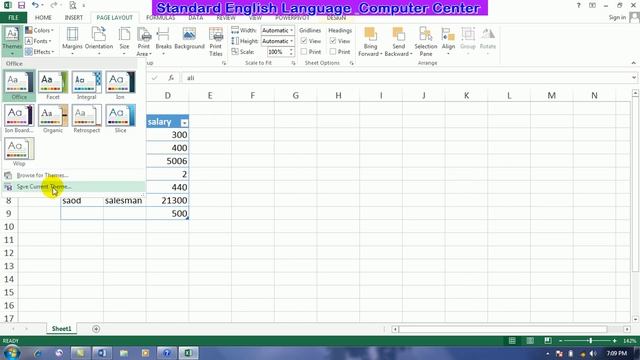The image size is (640, 360).
Task: Switch to Normal view icon
Action: point(512,340)
